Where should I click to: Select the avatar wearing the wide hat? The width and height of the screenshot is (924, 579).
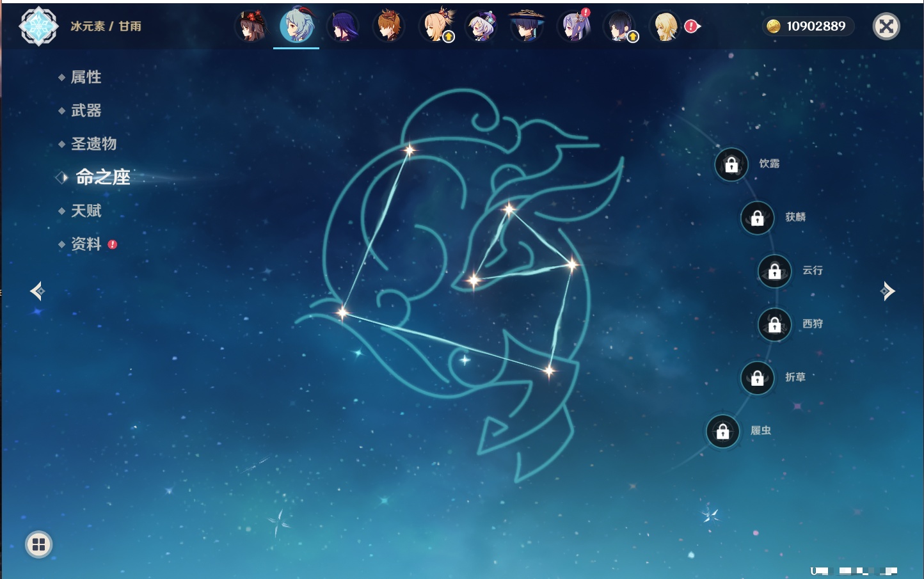(527, 26)
